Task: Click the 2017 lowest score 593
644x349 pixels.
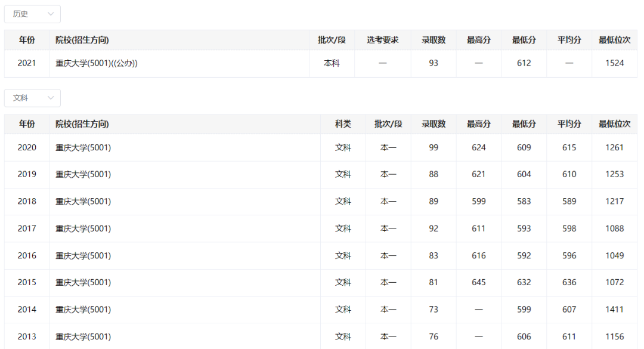Action: coord(524,228)
